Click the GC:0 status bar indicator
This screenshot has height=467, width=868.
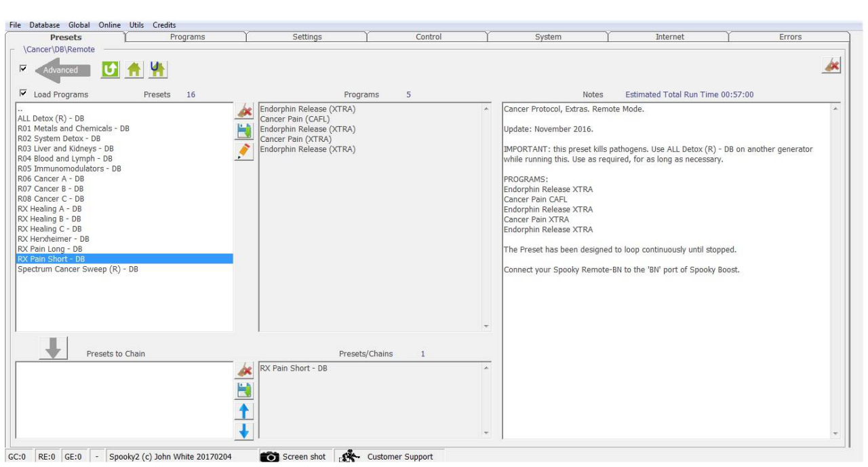(x=17, y=457)
